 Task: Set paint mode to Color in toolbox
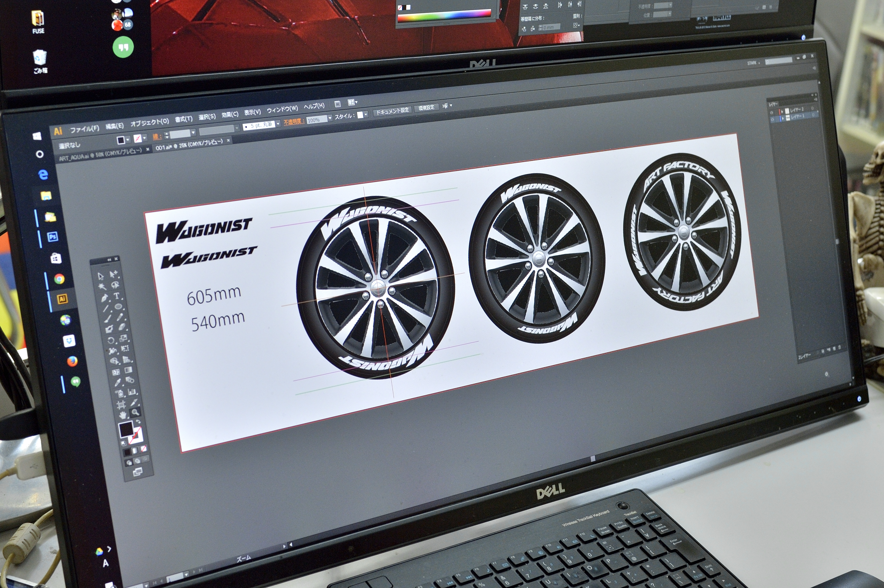click(x=127, y=452)
